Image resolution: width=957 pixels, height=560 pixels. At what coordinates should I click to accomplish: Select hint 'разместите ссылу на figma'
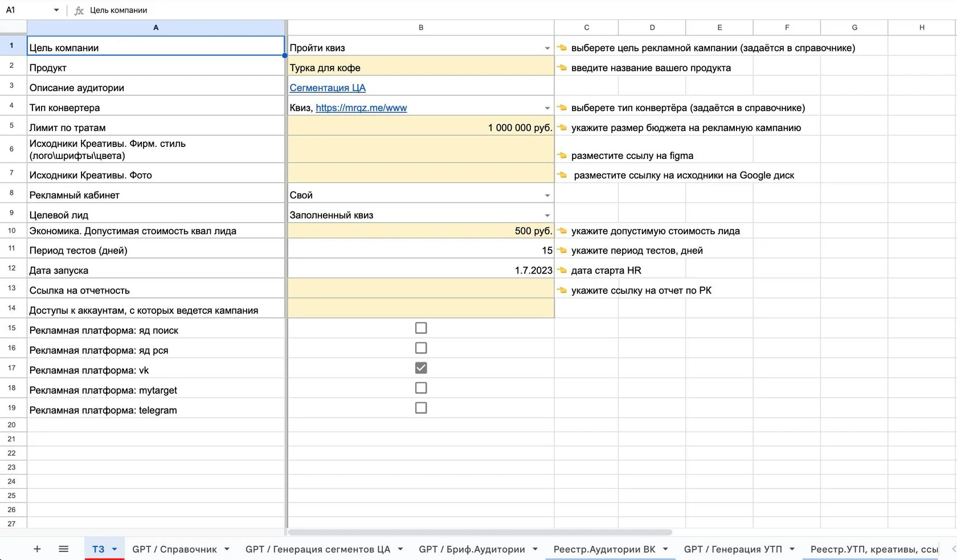[632, 156]
